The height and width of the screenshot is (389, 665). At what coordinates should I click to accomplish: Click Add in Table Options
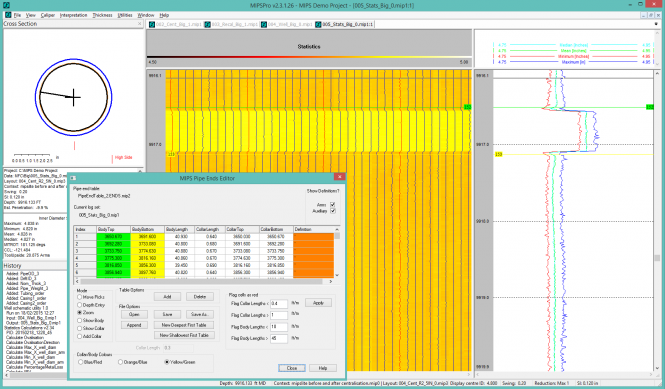click(x=167, y=297)
